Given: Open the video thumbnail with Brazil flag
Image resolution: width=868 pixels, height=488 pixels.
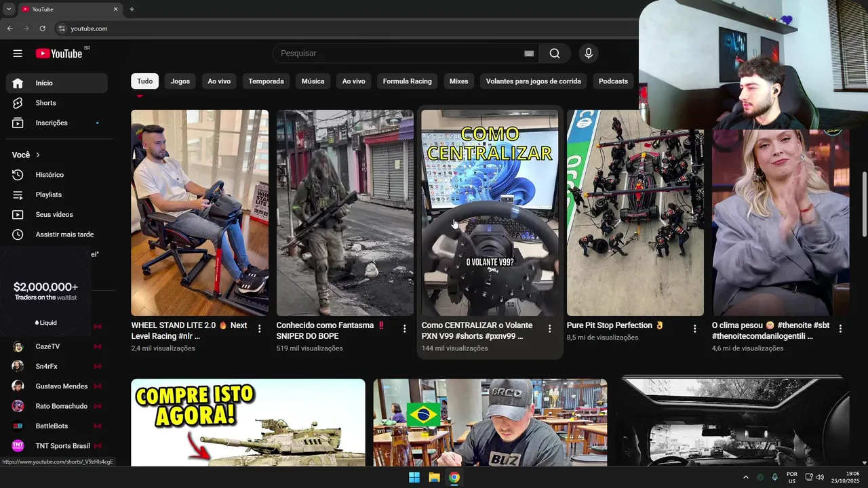Looking at the screenshot, I should point(490,422).
